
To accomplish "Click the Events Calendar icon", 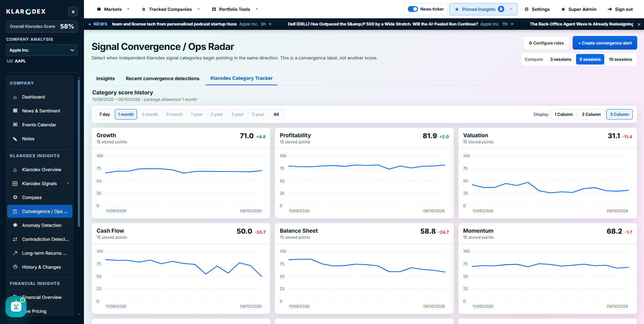I will coord(15,125).
